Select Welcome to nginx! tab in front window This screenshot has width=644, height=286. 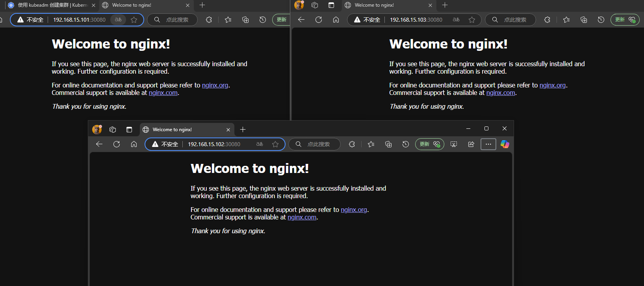(x=187, y=130)
